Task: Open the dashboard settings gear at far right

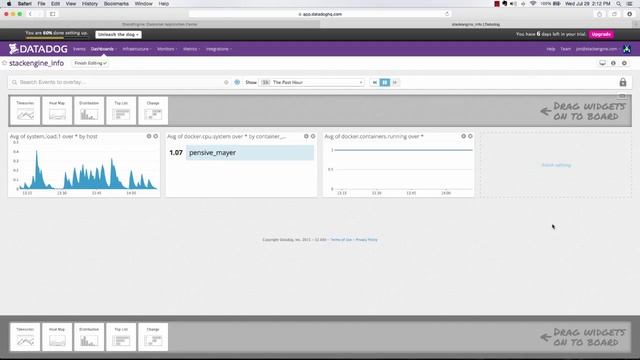Action: 624,63
